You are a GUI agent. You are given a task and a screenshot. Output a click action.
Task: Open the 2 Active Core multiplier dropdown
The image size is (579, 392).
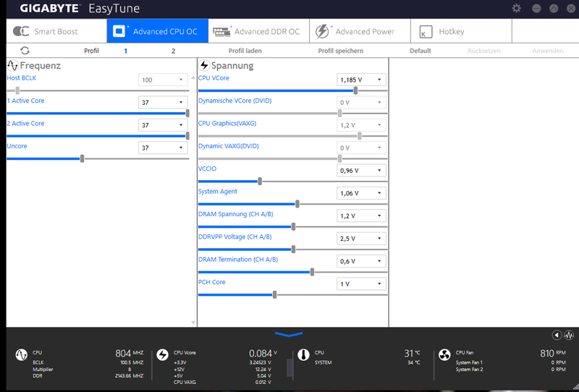[163, 125]
